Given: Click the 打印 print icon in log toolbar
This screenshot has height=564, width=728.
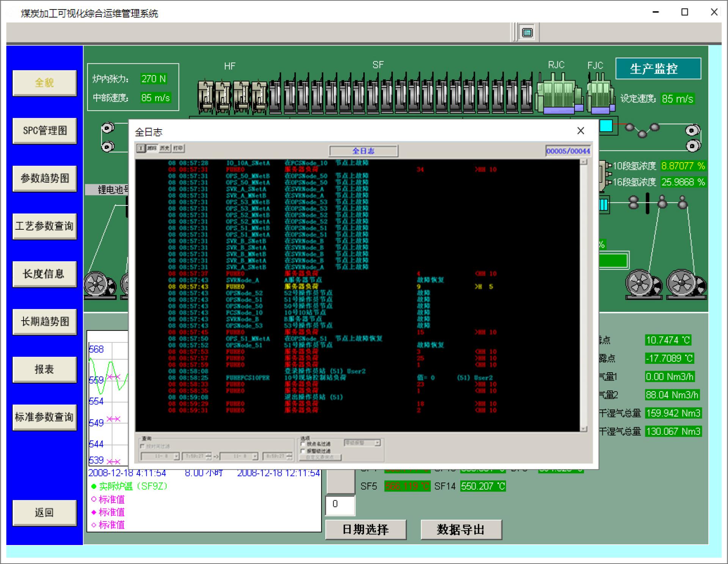Looking at the screenshot, I should [x=178, y=148].
